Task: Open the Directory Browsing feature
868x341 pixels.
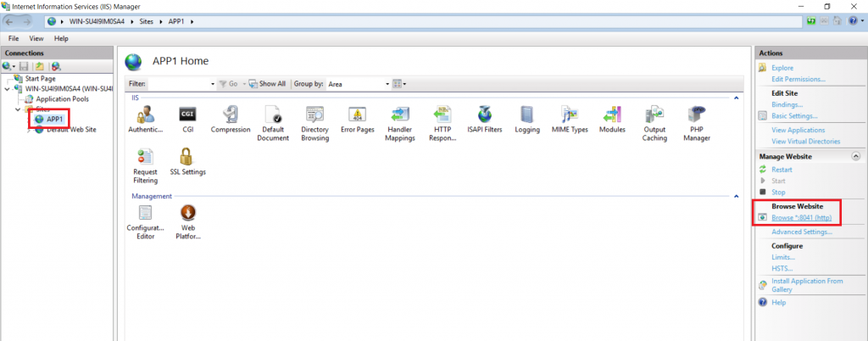Action: 315,124
